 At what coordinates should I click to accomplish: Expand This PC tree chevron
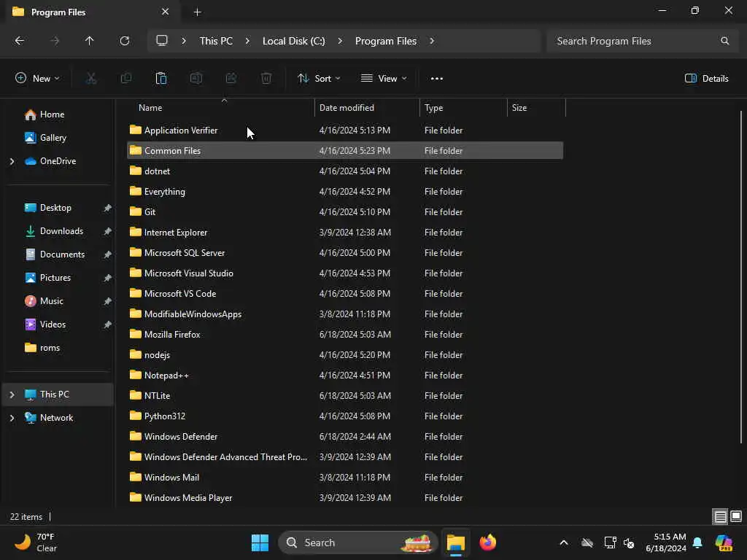pos(12,394)
